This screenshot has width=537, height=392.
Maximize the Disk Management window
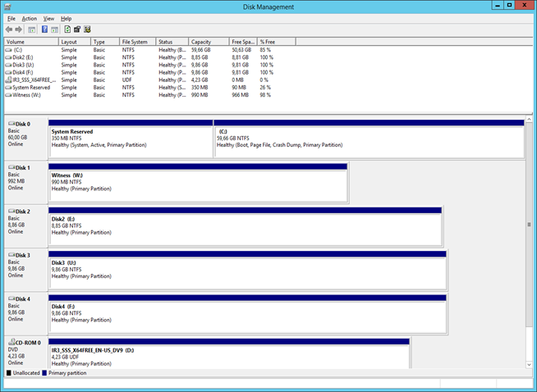point(509,5)
